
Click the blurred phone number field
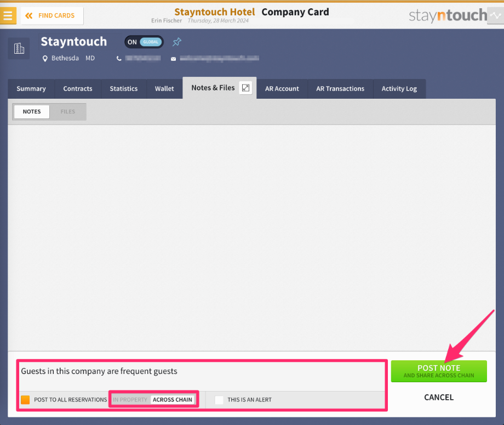click(x=143, y=58)
